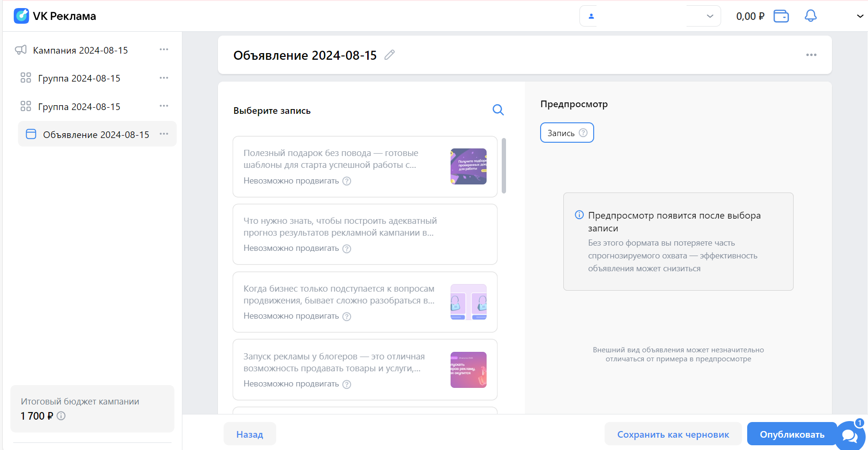Click the Объявление 2024-08-15 title heading

coord(305,55)
